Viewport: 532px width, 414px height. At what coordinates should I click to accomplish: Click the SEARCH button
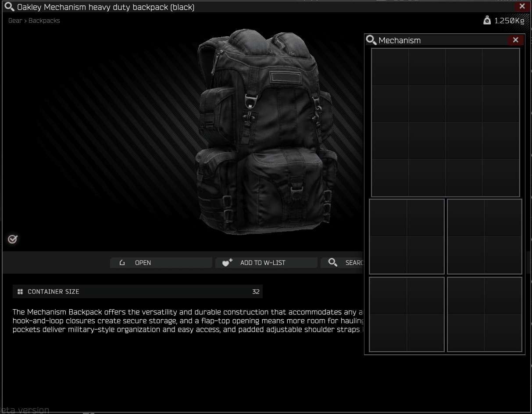pos(343,263)
